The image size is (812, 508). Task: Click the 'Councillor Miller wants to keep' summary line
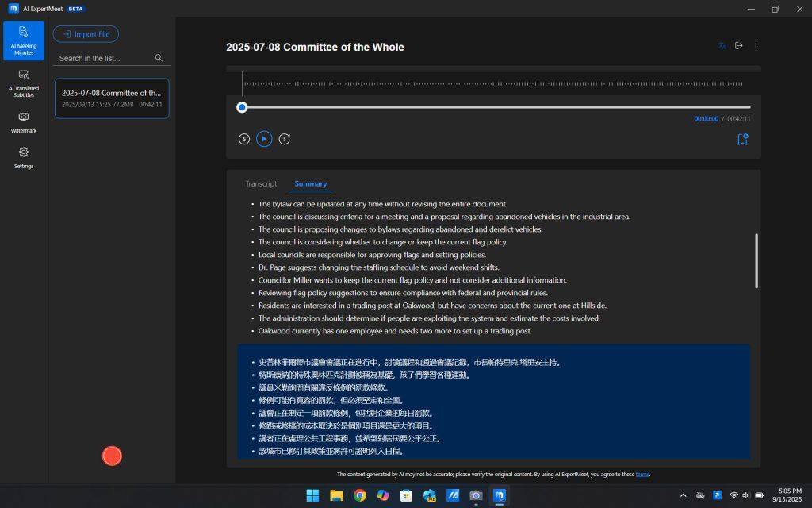click(412, 280)
